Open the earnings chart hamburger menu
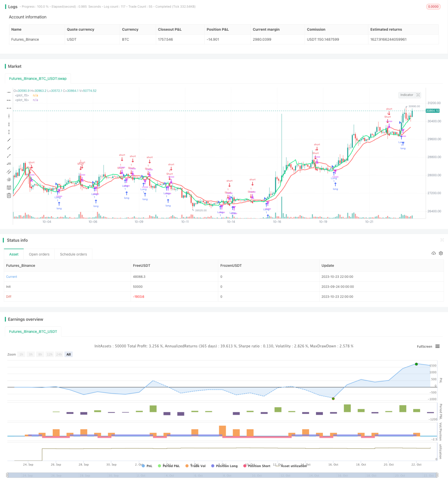The width and height of the screenshot is (448, 485). (437, 346)
